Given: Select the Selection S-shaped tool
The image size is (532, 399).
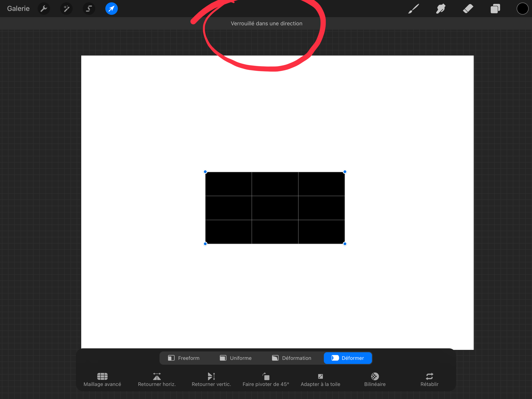Looking at the screenshot, I should [89, 9].
